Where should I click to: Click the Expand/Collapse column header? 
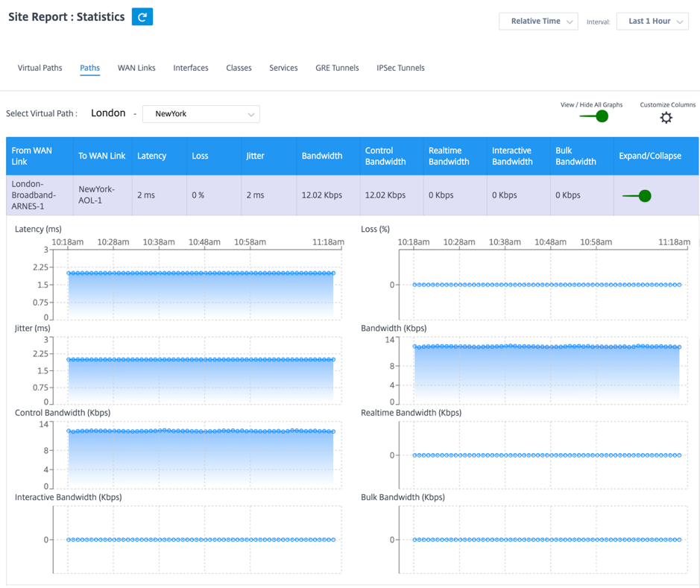point(656,157)
